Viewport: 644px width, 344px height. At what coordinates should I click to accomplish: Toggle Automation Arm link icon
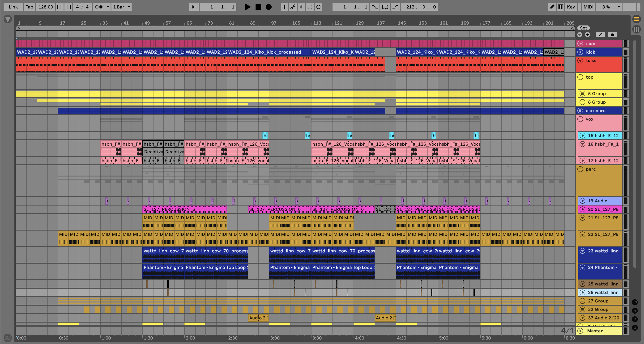(x=293, y=7)
